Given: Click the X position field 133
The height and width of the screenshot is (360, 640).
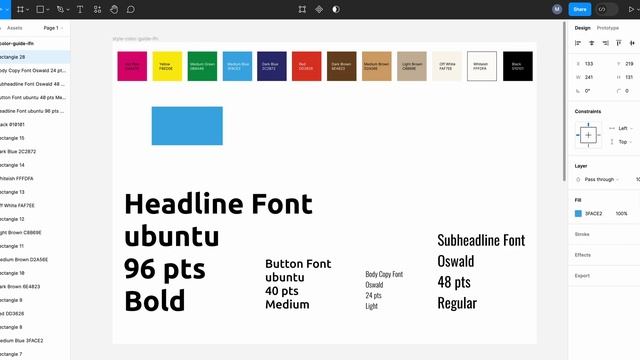Looking at the screenshot, I should click(x=589, y=64).
